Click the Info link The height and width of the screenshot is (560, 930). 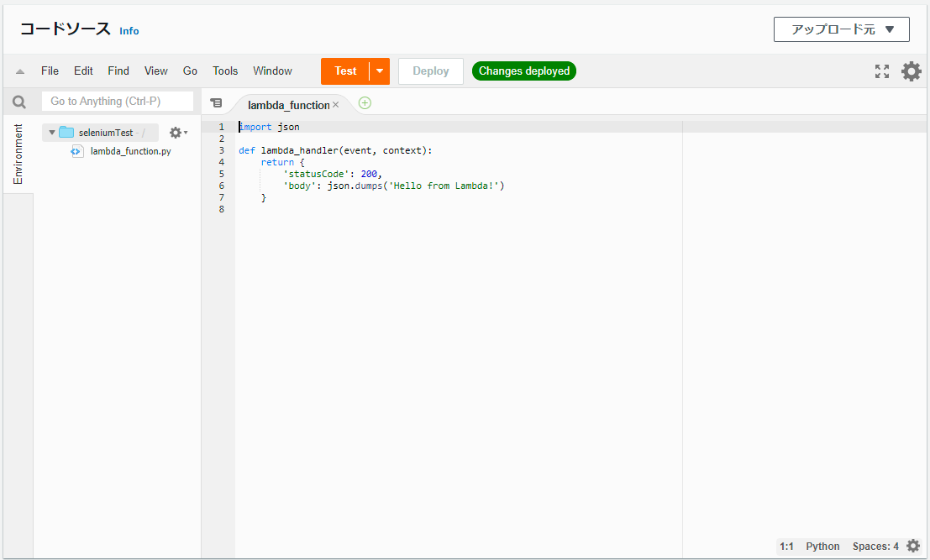(129, 31)
